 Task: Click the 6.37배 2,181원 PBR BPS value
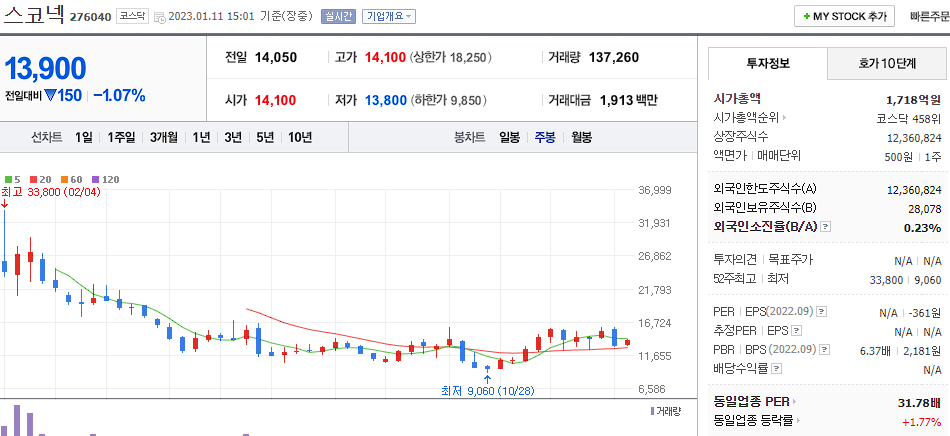click(901, 350)
